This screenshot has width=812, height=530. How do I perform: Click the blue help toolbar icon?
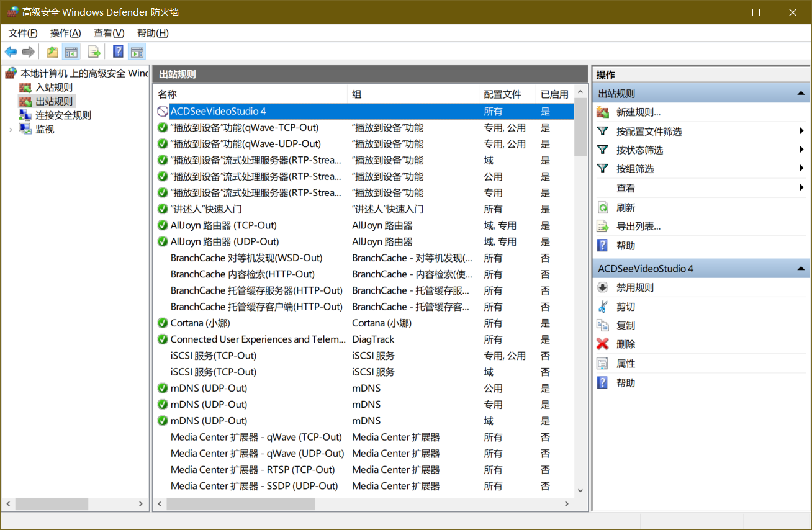point(118,52)
